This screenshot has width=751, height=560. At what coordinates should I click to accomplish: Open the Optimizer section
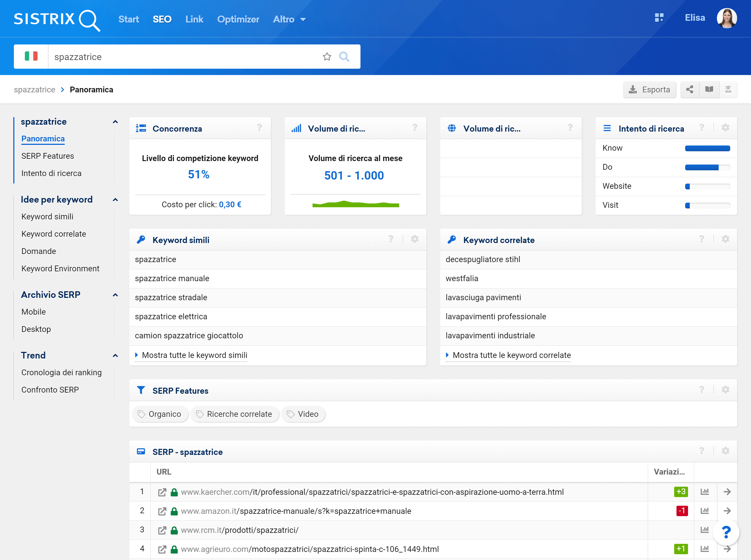[238, 19]
